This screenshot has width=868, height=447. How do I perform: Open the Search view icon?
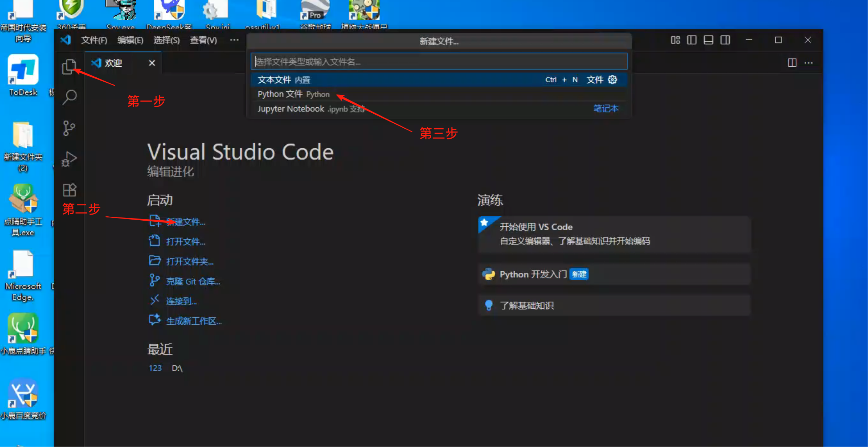[x=69, y=97]
